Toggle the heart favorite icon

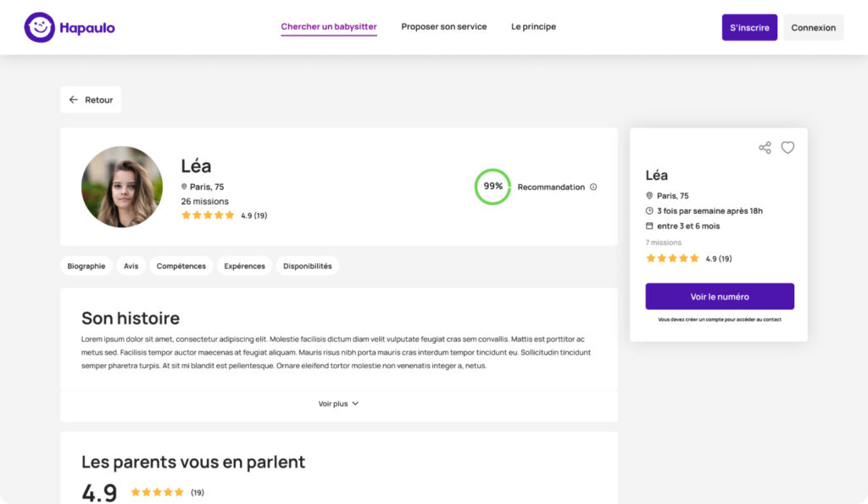[787, 148]
